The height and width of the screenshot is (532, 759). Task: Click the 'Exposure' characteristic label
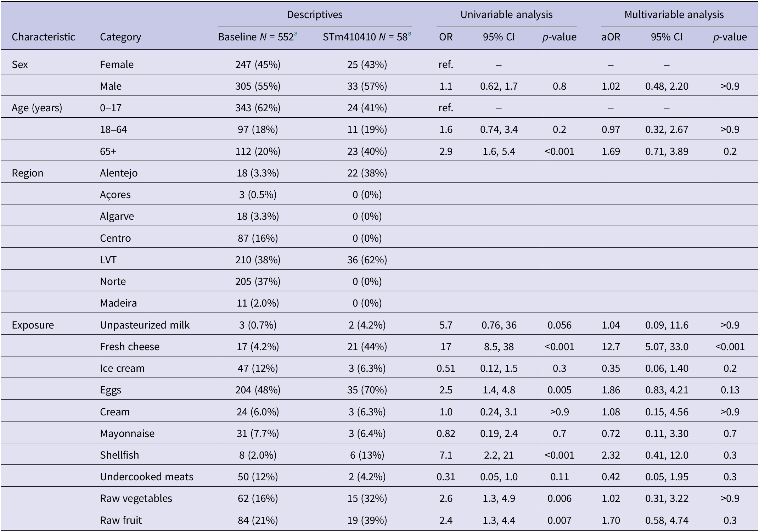point(33,325)
